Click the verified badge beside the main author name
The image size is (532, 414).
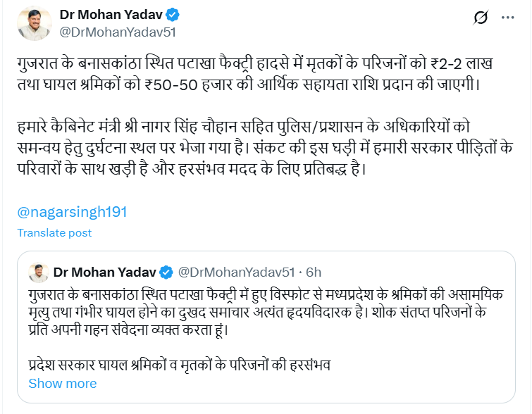pyautogui.click(x=171, y=15)
